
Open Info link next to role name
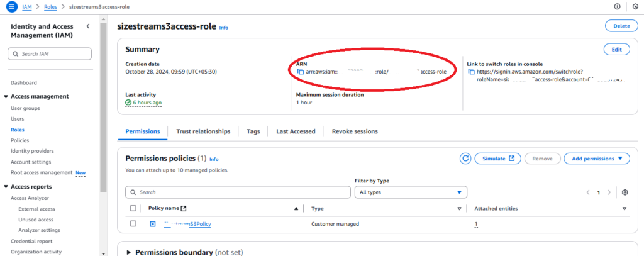click(223, 28)
